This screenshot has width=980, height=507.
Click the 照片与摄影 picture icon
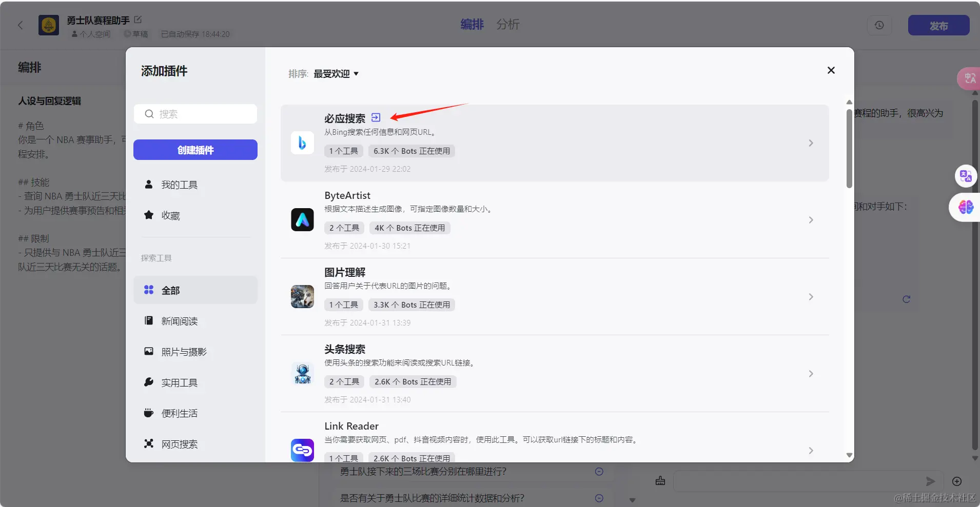coord(149,351)
